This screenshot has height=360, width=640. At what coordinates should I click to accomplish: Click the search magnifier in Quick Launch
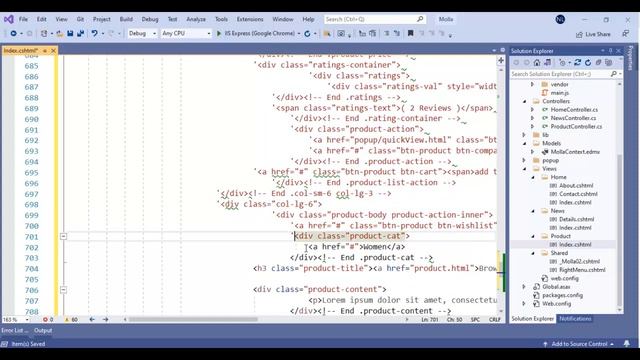tap(420, 19)
